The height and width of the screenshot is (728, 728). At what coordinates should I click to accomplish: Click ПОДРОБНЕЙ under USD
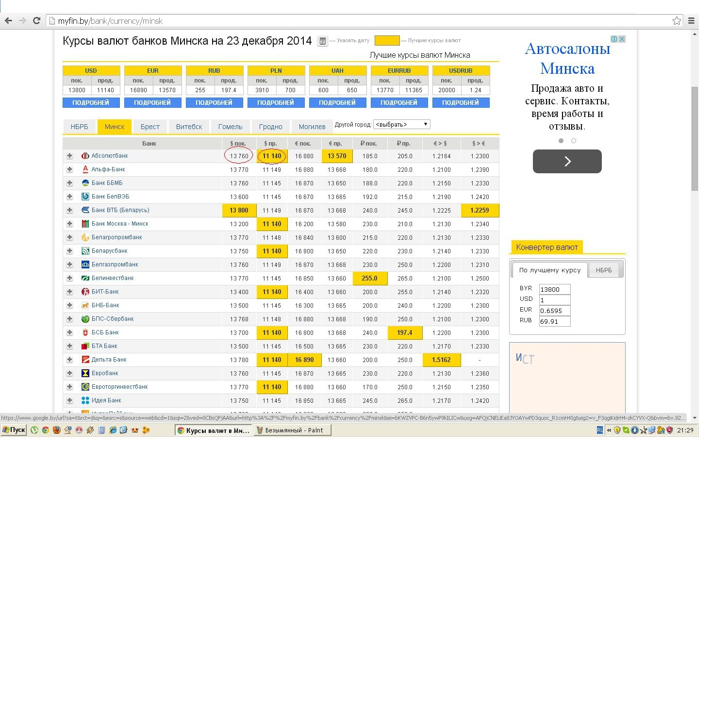(91, 102)
